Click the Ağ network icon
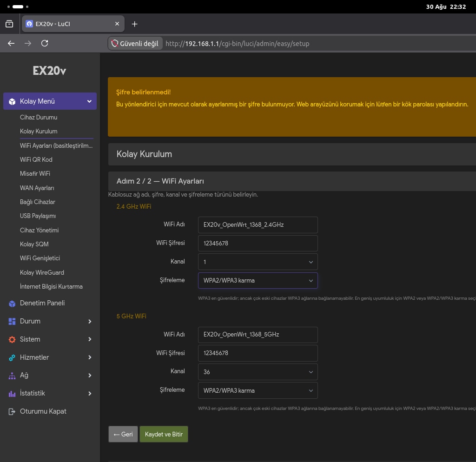The image size is (476, 462). click(12, 376)
